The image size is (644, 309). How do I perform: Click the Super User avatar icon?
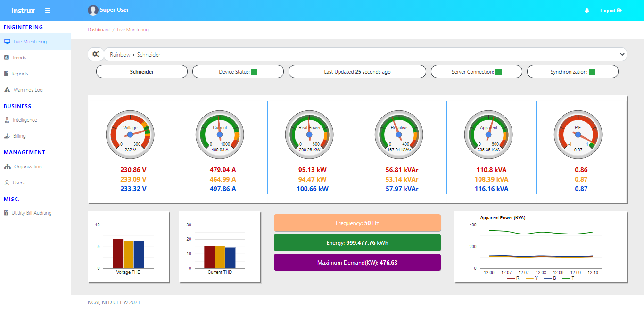coord(93,10)
